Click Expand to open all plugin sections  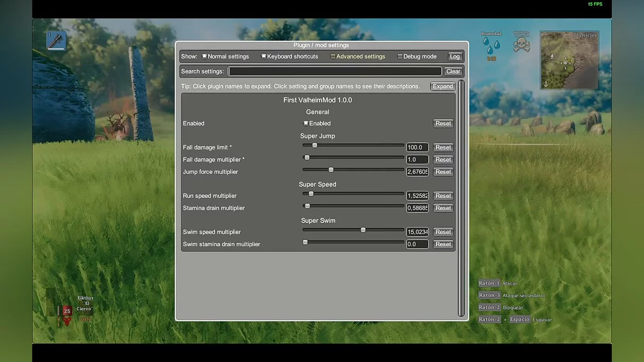tap(442, 86)
